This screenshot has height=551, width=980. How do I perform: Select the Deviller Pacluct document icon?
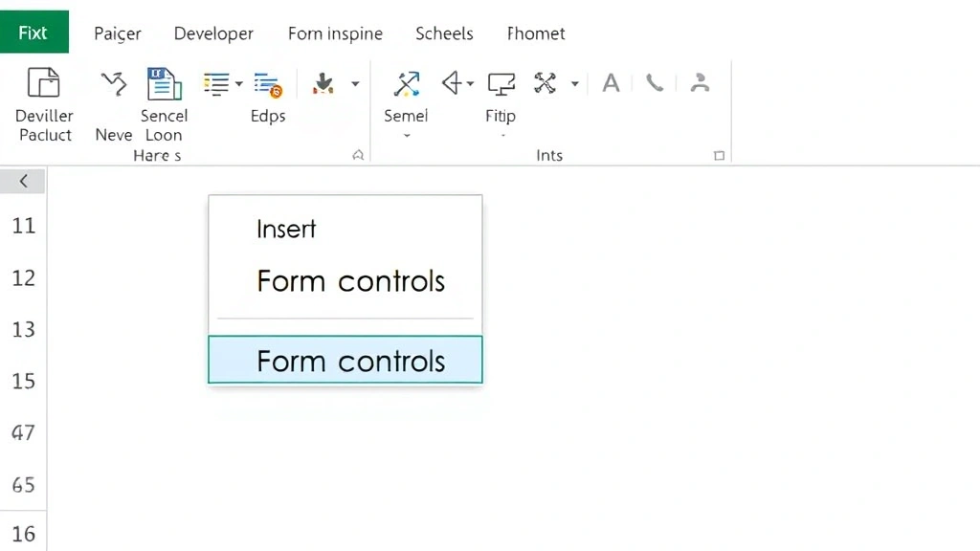43,84
